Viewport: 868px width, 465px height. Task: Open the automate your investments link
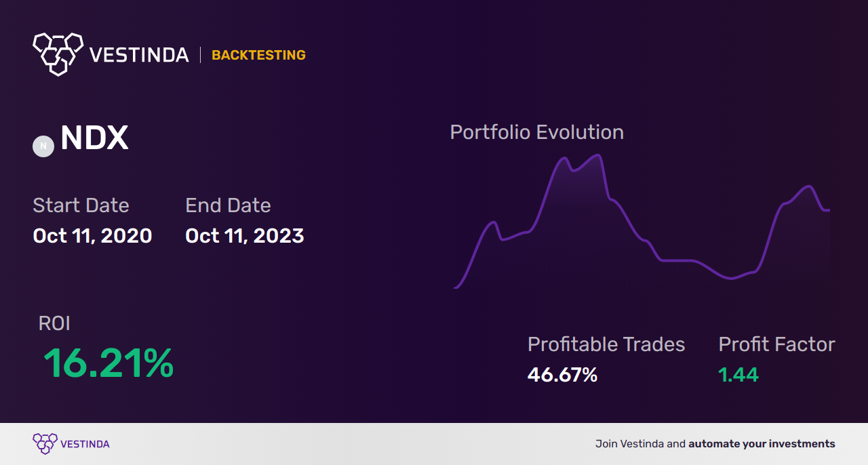pos(762,444)
